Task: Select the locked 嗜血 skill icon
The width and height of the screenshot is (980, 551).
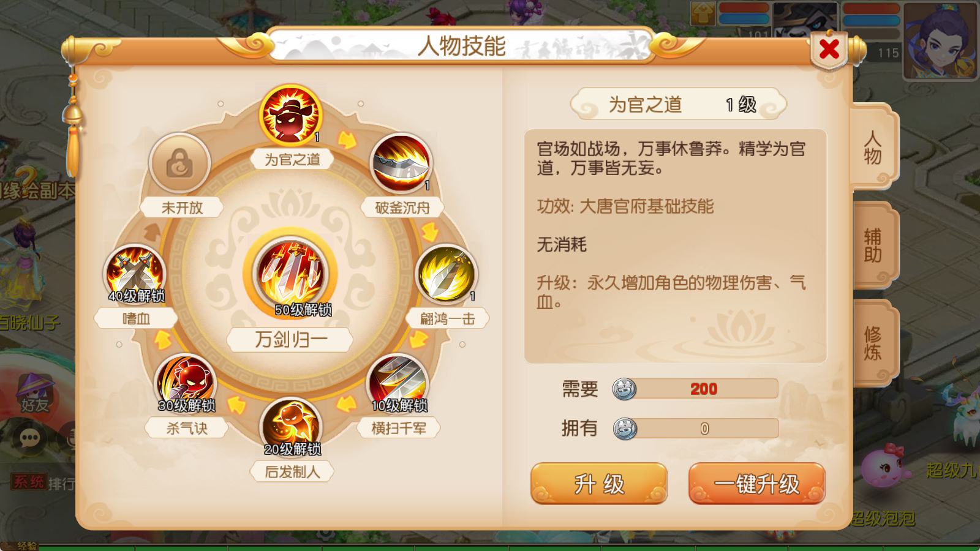Action: coord(135,274)
